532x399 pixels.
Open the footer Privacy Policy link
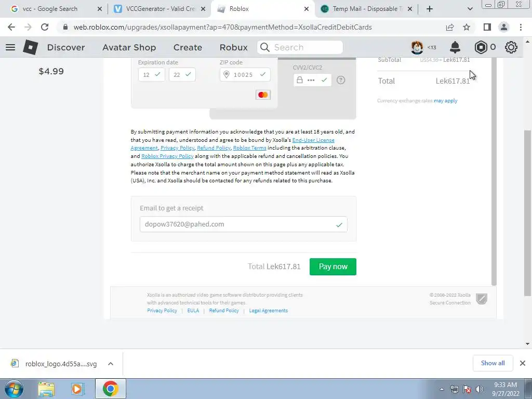[162, 311]
